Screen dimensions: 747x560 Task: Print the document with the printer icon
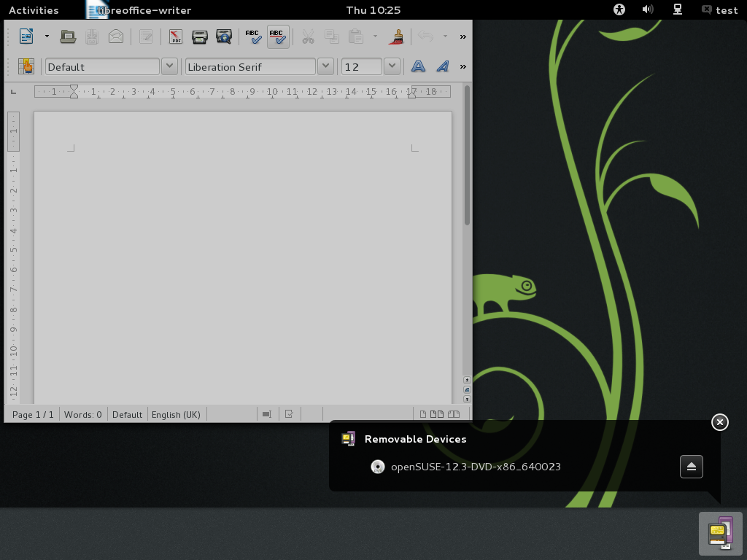[x=200, y=36]
